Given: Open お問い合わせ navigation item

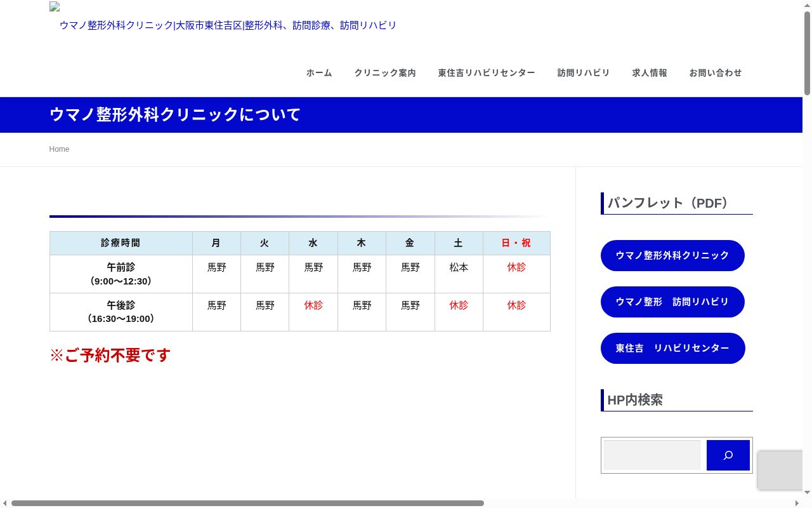Looking at the screenshot, I should click(x=716, y=73).
